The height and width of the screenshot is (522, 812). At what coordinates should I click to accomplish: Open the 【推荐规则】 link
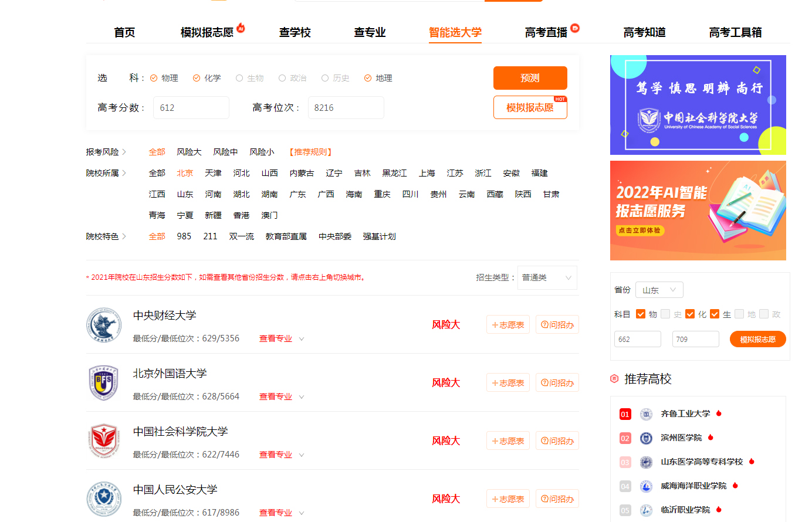312,151
